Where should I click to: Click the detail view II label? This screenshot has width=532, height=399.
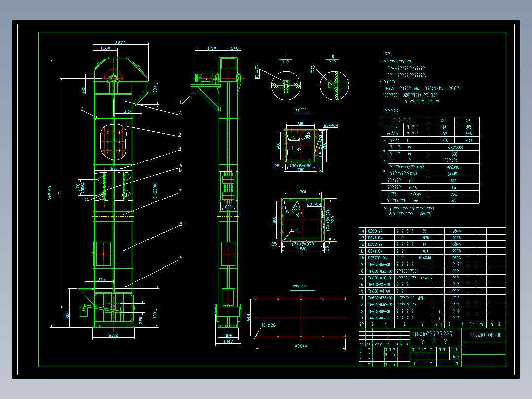coord(333,57)
